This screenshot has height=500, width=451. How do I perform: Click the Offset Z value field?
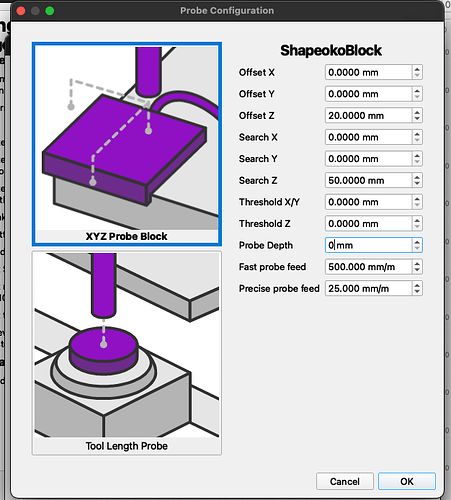[x=369, y=116]
